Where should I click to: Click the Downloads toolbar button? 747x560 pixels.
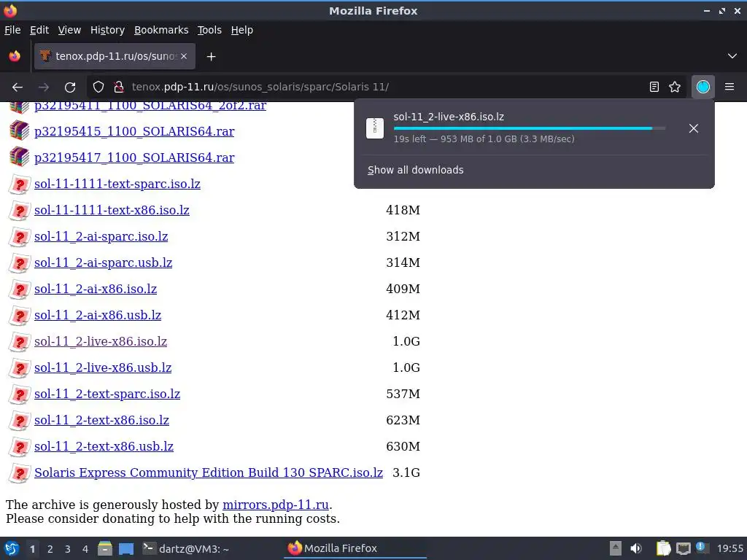pyautogui.click(x=703, y=87)
